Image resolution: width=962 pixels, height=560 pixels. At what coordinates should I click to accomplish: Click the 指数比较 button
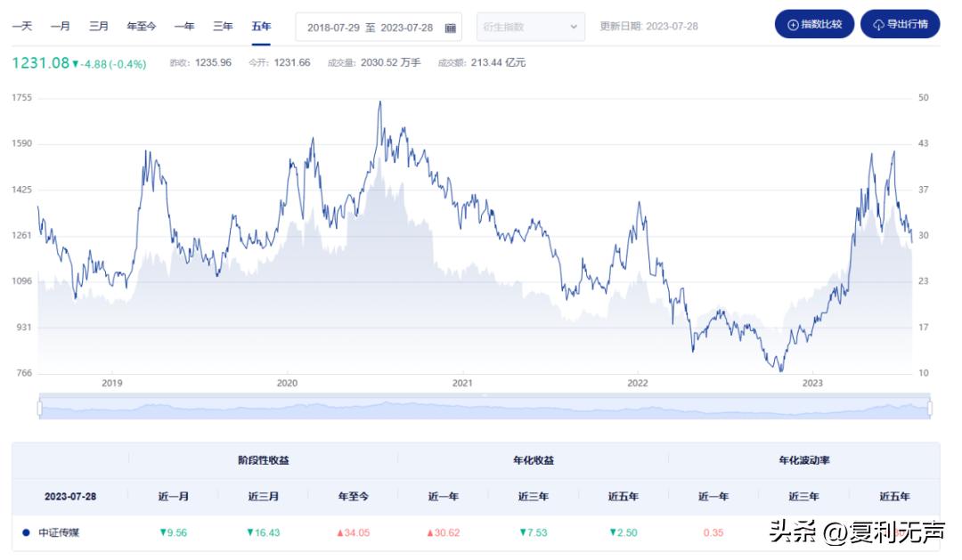814,24
